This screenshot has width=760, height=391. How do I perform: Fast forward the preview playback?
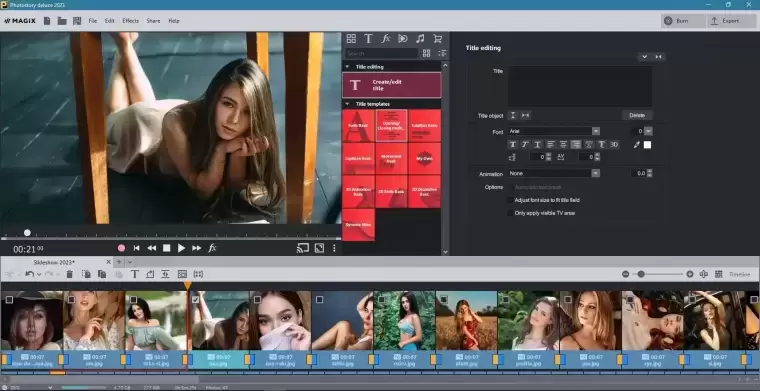[197, 248]
